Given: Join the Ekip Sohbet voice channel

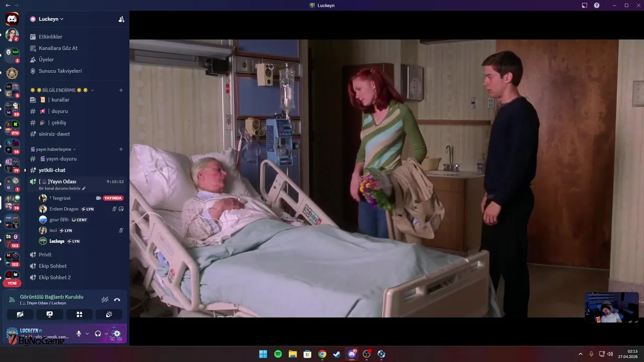Looking at the screenshot, I should (77, 266).
